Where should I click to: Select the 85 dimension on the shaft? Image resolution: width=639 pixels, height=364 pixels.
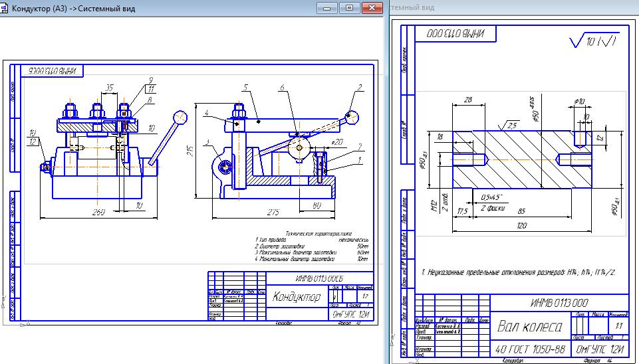pyautogui.click(x=521, y=211)
